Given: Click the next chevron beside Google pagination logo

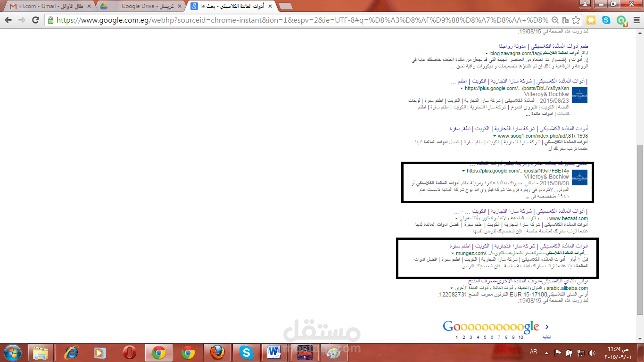Looking at the screenshot, I should [547, 326].
